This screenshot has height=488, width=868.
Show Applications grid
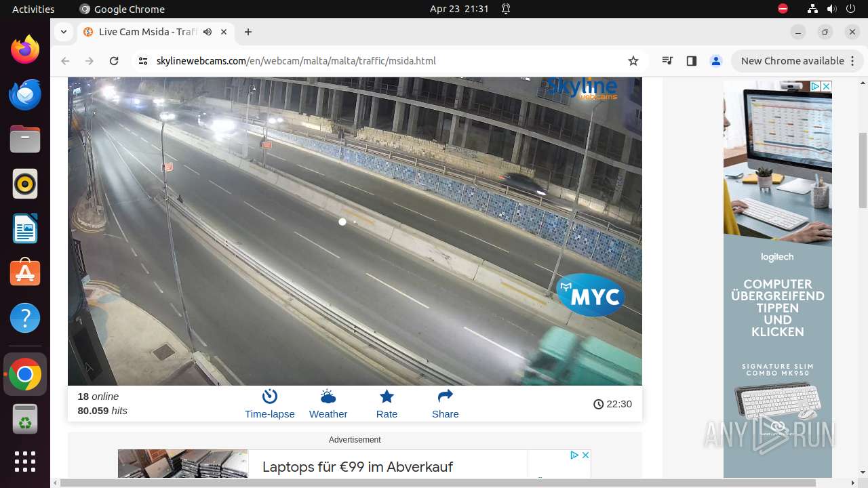coord(25,462)
